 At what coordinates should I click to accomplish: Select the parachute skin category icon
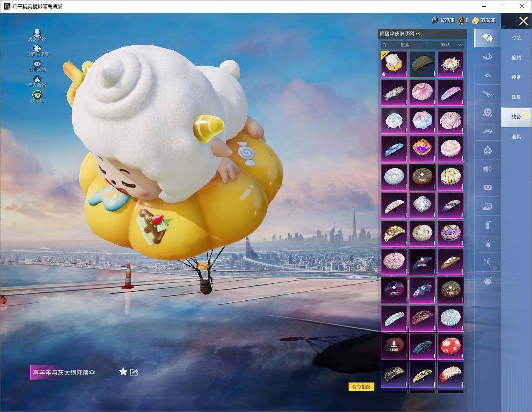click(488, 38)
